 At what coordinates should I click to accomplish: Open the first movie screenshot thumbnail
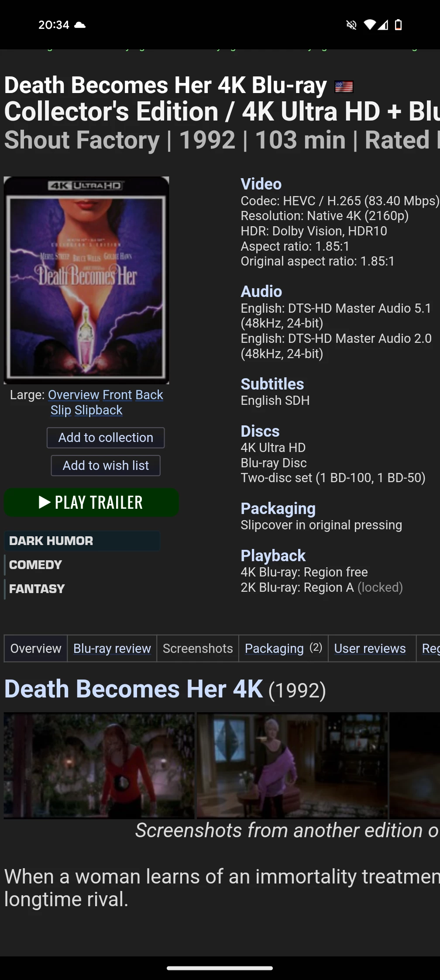[99, 766]
